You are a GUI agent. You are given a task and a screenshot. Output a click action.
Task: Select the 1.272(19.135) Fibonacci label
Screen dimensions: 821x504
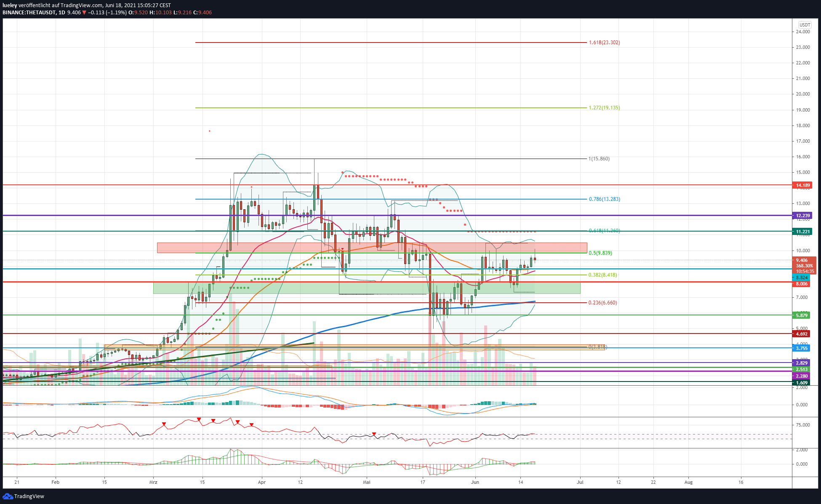604,108
